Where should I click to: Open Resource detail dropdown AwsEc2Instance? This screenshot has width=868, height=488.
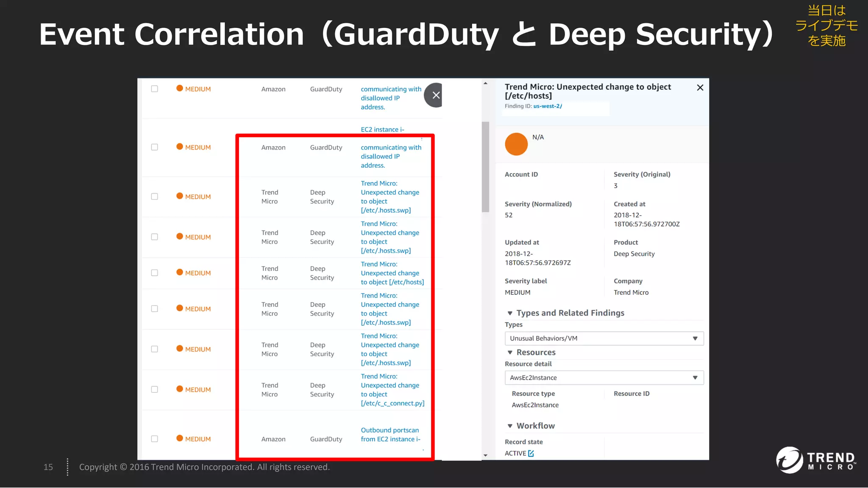pos(604,378)
